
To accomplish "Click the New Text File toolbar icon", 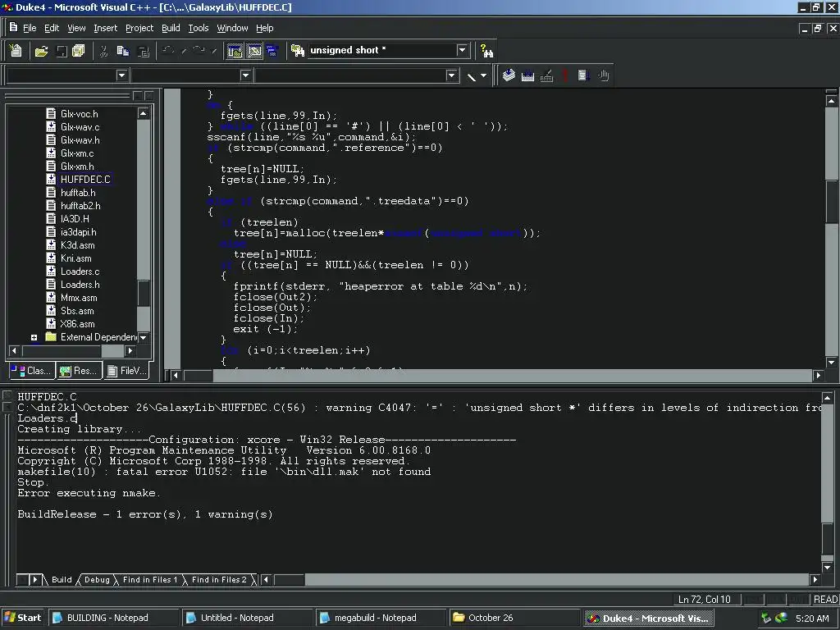I will click(x=16, y=51).
